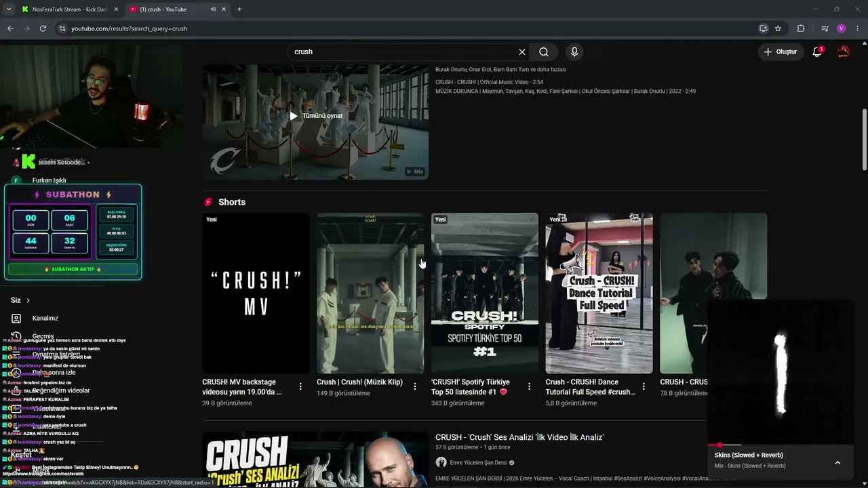Image resolution: width=868 pixels, height=488 pixels.
Task: Click the browser address bar URL
Action: point(129,28)
